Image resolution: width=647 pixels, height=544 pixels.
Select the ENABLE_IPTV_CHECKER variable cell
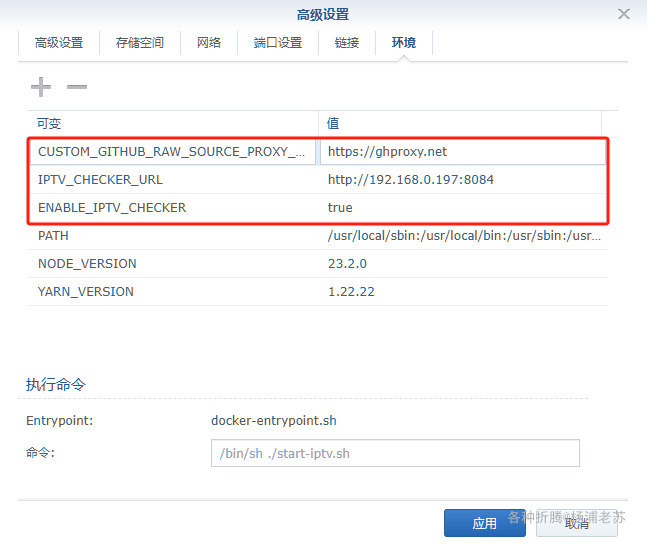173,208
